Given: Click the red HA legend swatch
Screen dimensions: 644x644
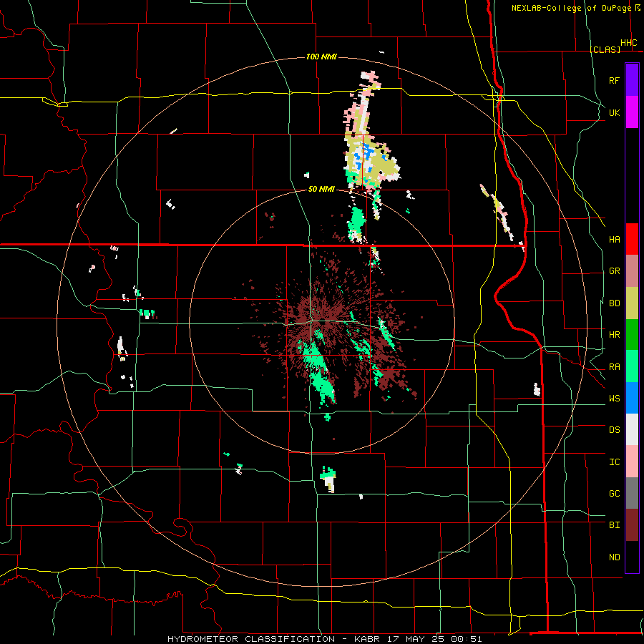Looking at the screenshot, I should coord(632,239).
